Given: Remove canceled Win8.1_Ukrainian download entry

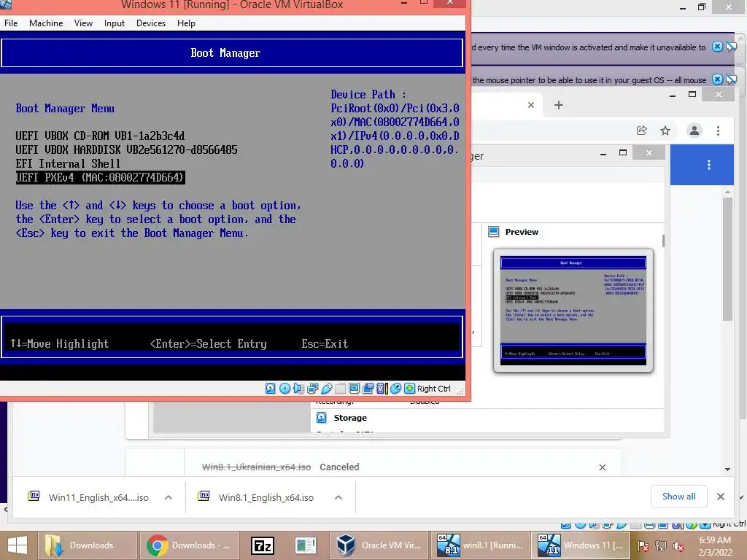Looking at the screenshot, I should pyautogui.click(x=603, y=467).
